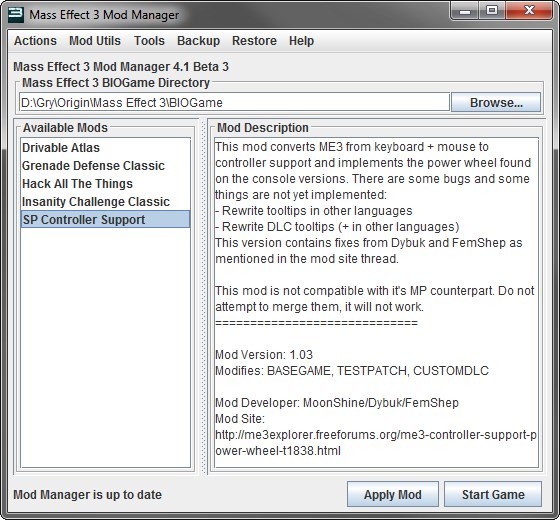
Task: Select Drivable Atlas mod
Action: [105, 148]
